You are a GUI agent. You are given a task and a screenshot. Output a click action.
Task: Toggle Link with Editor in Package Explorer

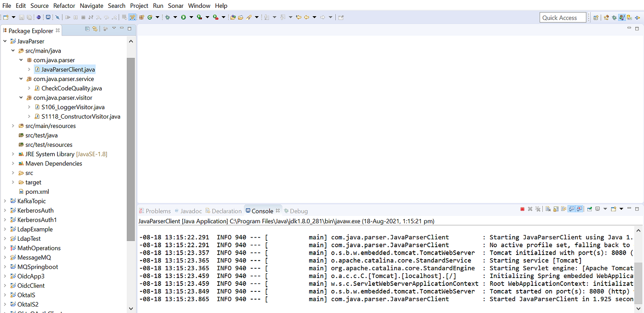pos(95,29)
